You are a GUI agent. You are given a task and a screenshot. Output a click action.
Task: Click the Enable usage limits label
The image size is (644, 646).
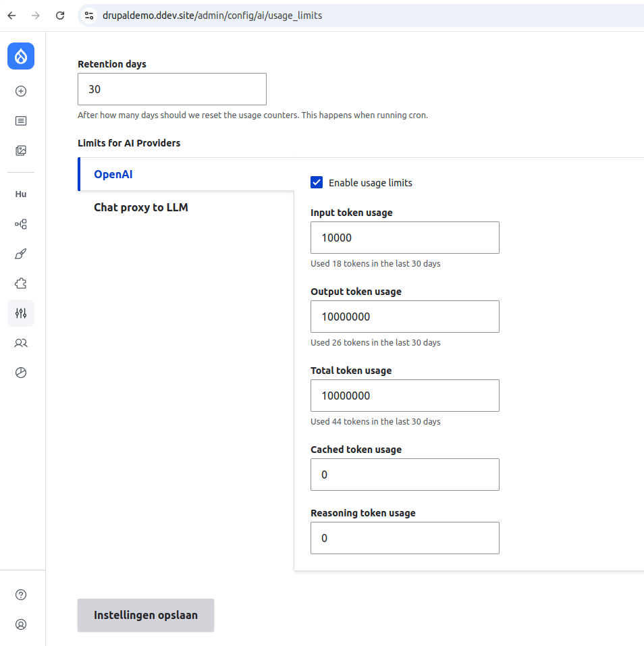[371, 183]
